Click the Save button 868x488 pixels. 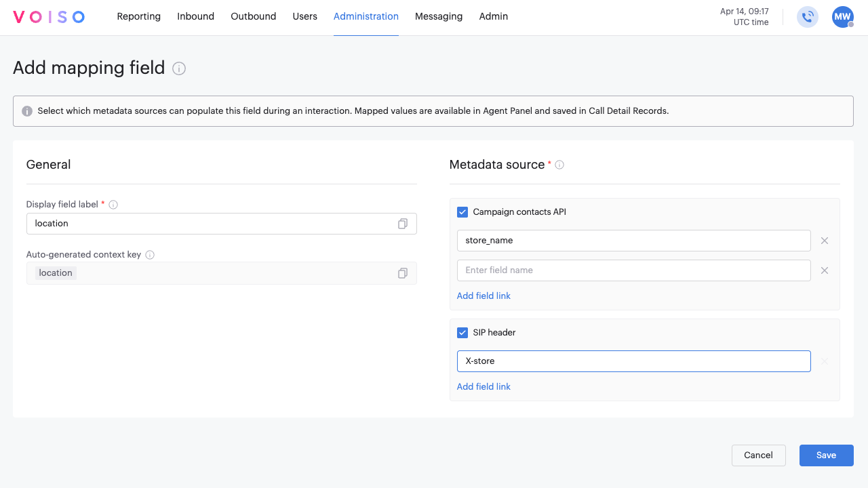(x=826, y=455)
